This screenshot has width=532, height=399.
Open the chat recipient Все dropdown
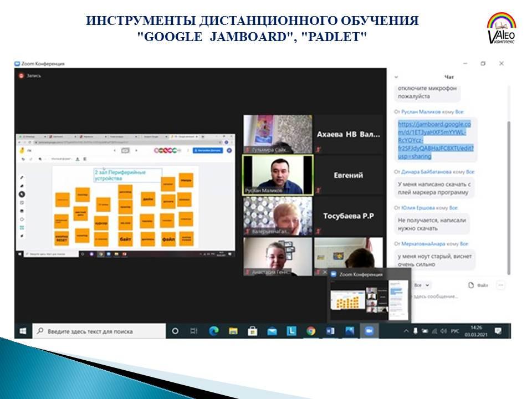[422, 285]
